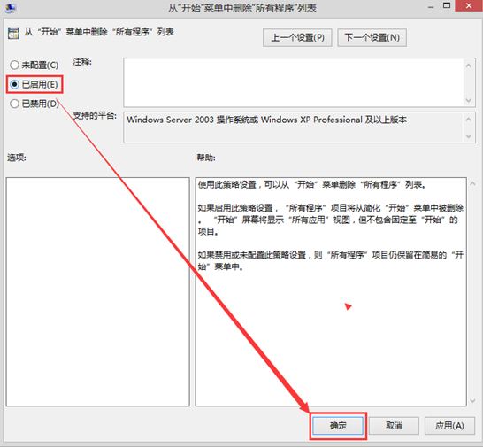Click the policy setting icon beside the title

(13, 34)
